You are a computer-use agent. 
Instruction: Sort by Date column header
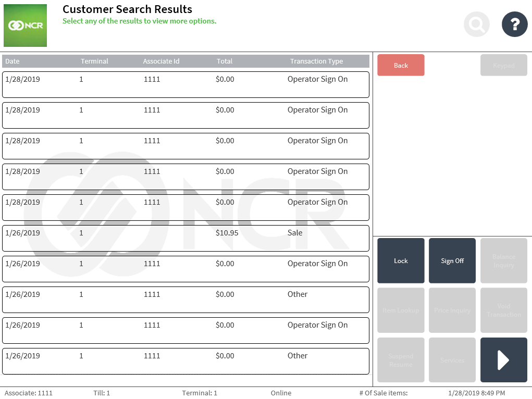13,61
